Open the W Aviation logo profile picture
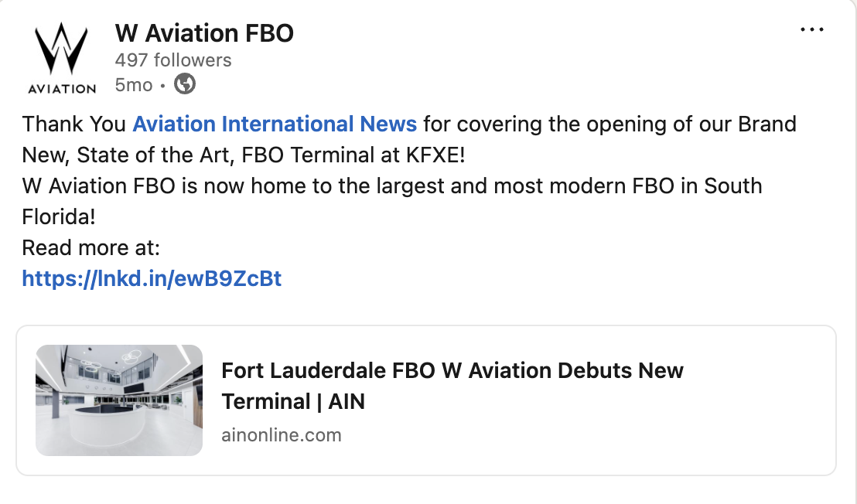The width and height of the screenshot is (857, 504). pos(61,58)
